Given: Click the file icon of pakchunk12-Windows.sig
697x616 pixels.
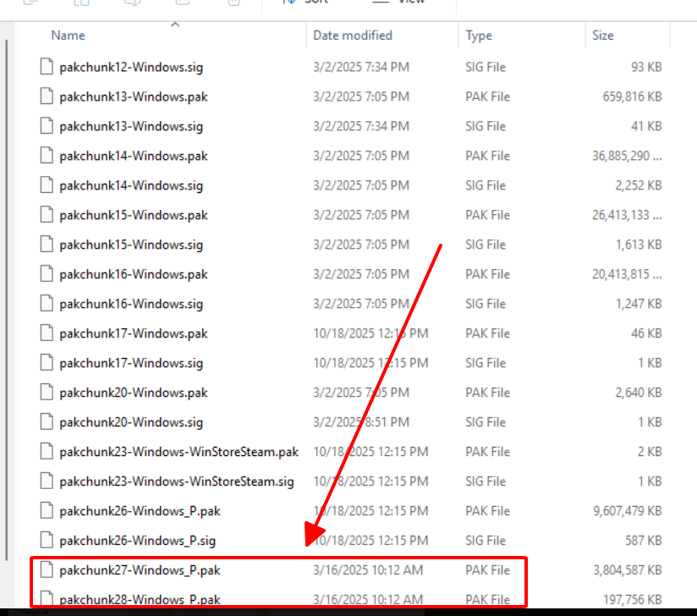Looking at the screenshot, I should [47, 67].
